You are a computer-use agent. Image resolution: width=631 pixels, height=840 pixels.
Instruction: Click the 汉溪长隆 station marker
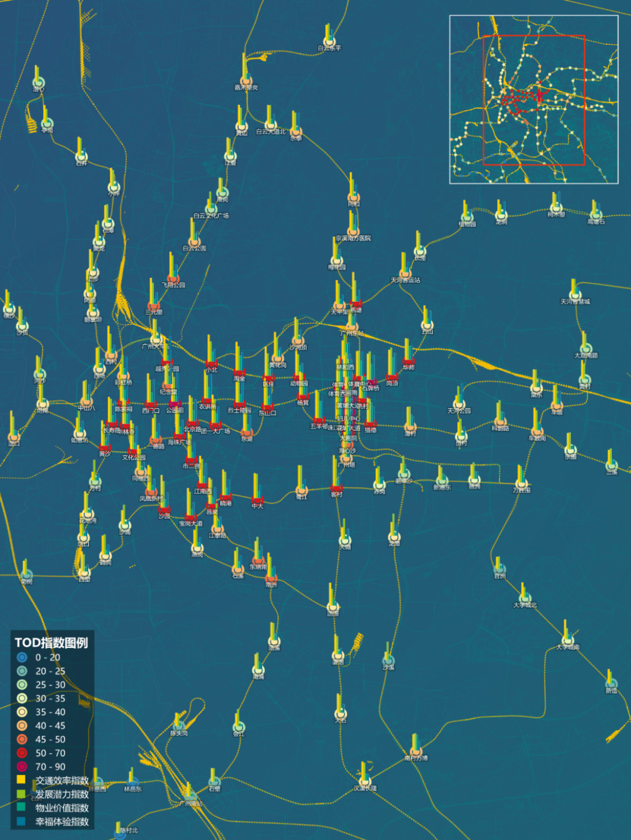pos(364,781)
